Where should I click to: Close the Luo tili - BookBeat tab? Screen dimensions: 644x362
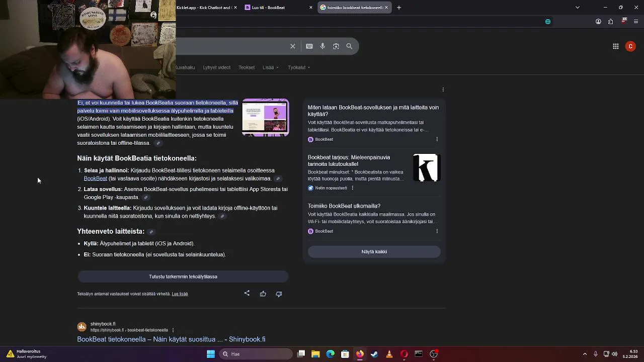point(310,8)
